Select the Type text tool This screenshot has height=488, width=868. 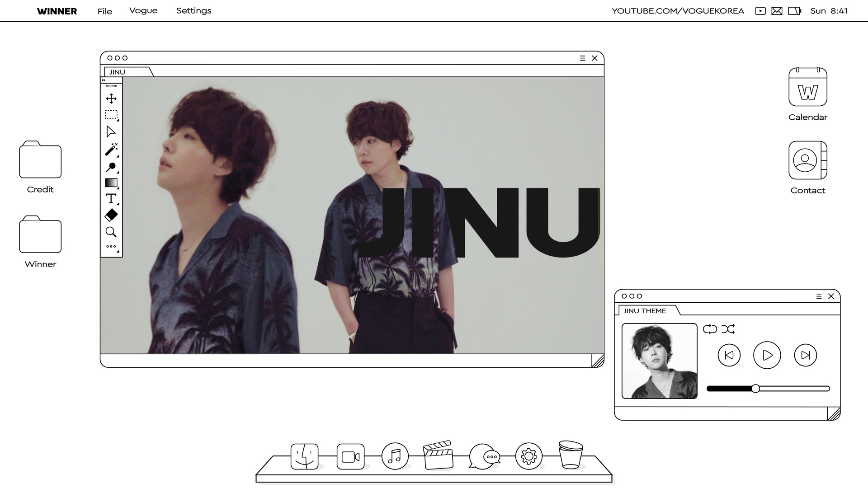[x=111, y=199]
